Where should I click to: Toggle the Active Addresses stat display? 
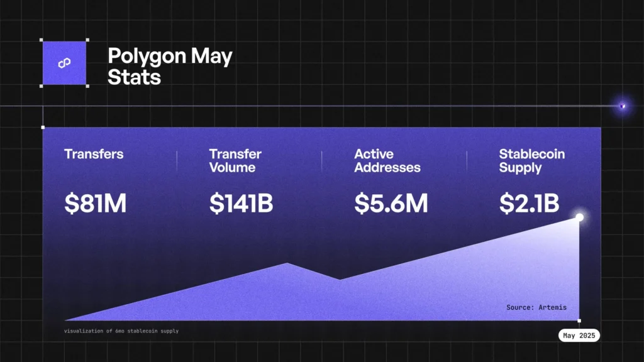pos(387,161)
